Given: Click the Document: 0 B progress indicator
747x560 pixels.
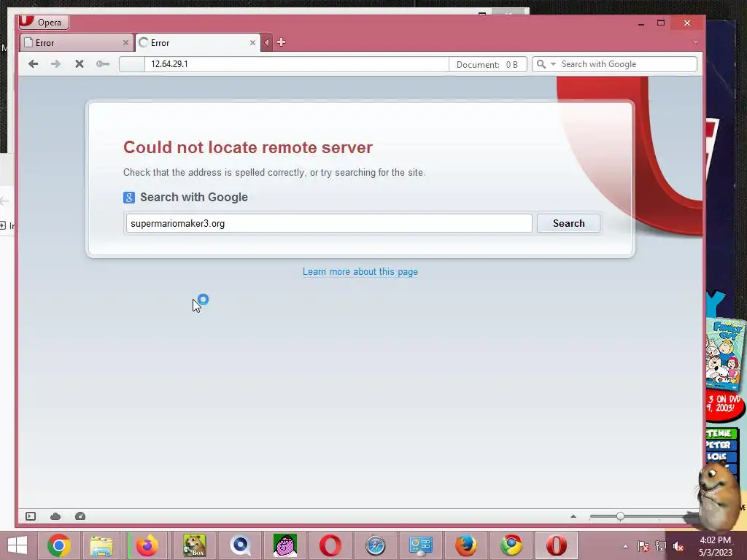Looking at the screenshot, I should coord(487,64).
